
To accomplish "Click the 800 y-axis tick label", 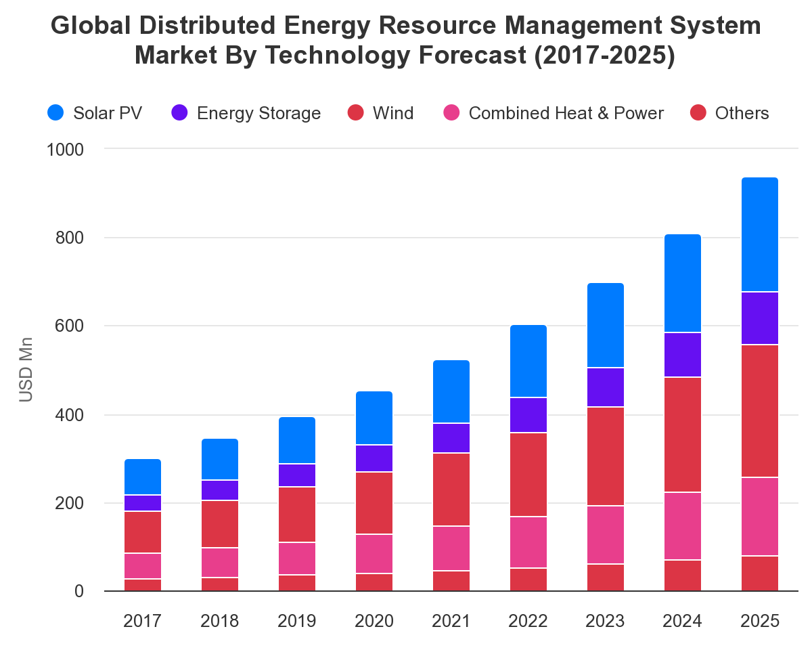I will coord(69,238).
